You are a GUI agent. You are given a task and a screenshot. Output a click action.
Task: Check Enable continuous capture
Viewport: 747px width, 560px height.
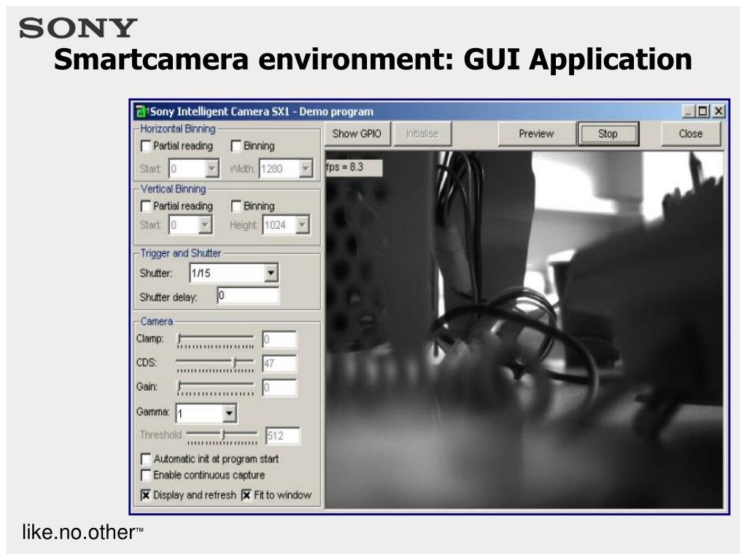(x=146, y=475)
